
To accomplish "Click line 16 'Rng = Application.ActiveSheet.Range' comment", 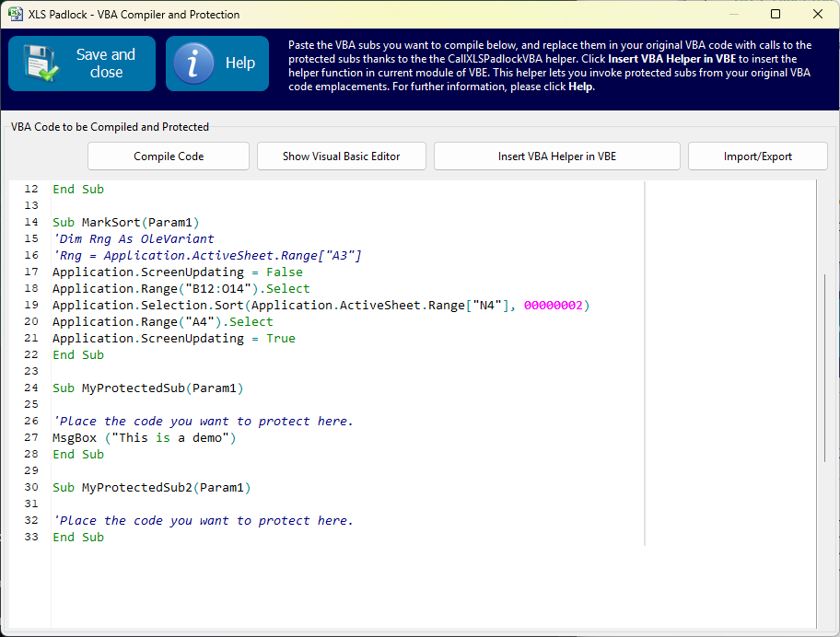I will pyautogui.click(x=207, y=255).
